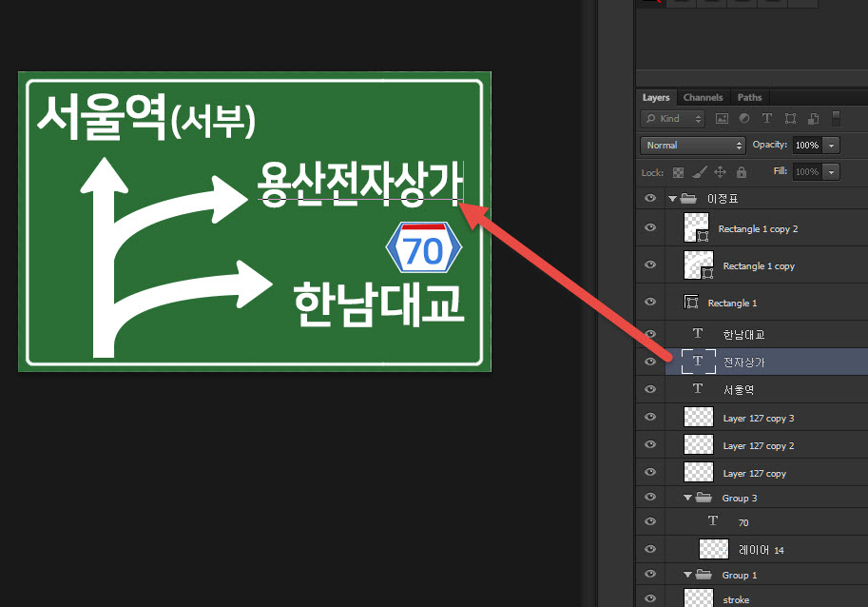Screen dimensions: 868x607
Task: Click the Opacity 100% value field
Action: 808,146
